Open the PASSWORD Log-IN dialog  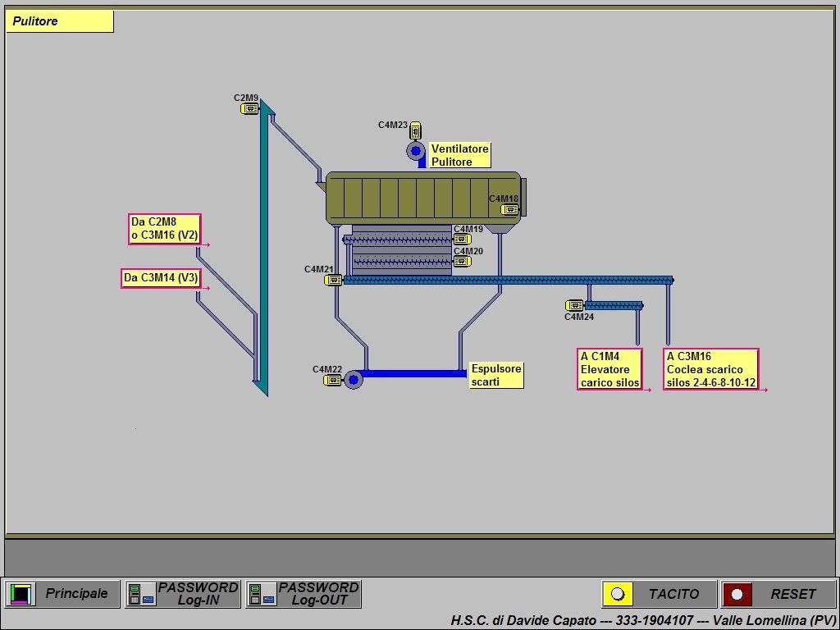183,594
